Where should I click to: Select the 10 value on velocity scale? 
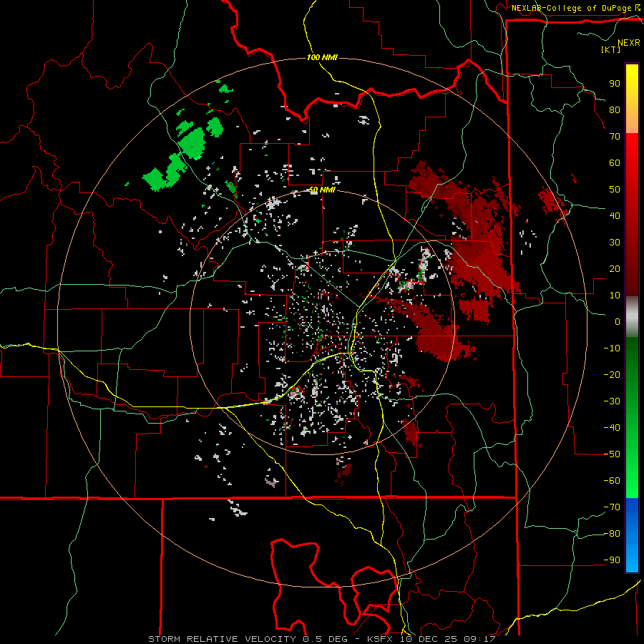tap(615, 296)
